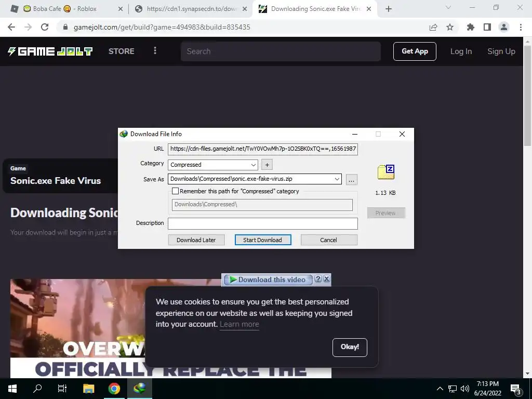Close the Boba Cafe Roblox tab

click(x=121, y=9)
